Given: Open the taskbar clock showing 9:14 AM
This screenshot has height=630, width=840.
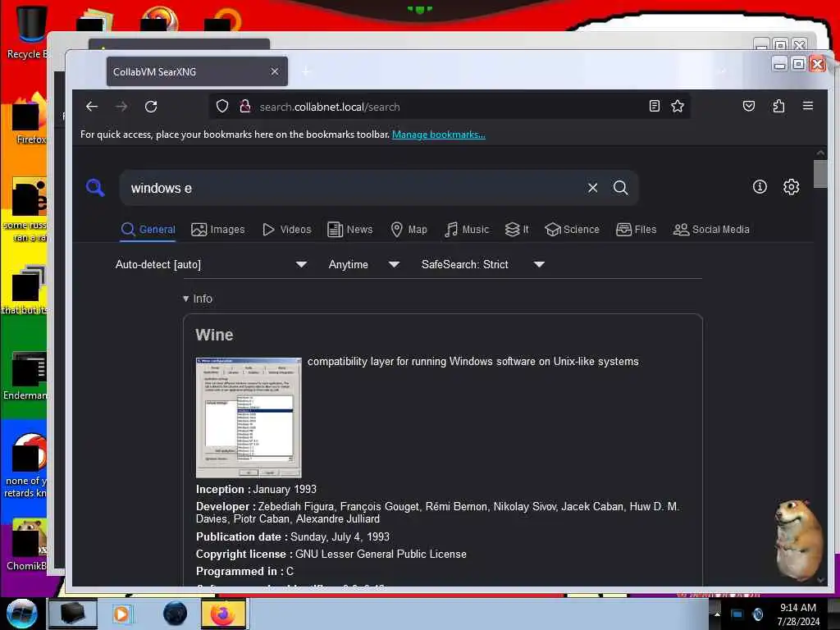Looking at the screenshot, I should pos(797,614).
